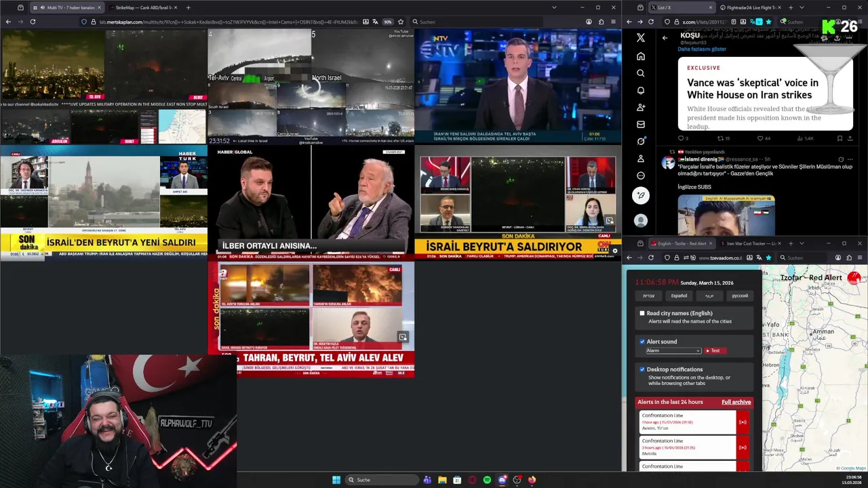Open X profile person icon
Viewport: 868px width, 488px height.
coord(641,159)
